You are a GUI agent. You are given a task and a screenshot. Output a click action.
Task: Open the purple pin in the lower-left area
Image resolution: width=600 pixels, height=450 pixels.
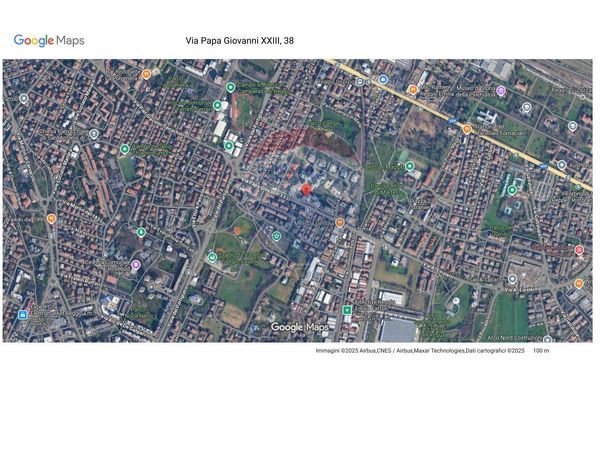(135, 264)
